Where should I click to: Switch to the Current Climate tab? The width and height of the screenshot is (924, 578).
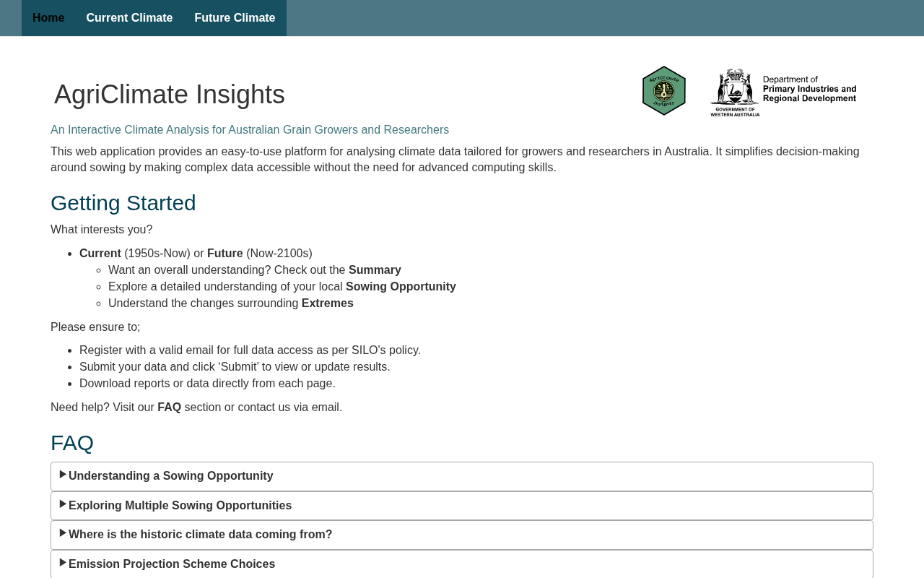click(x=129, y=18)
